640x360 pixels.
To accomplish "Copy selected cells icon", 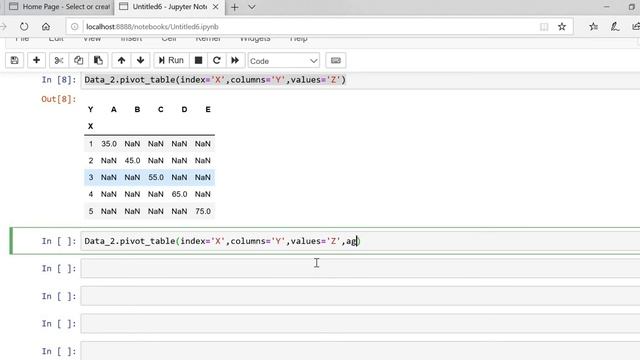I will click(x=78, y=60).
